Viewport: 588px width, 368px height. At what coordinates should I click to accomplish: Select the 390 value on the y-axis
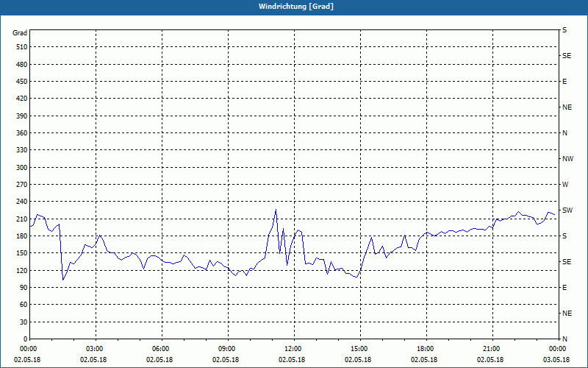(x=22, y=116)
